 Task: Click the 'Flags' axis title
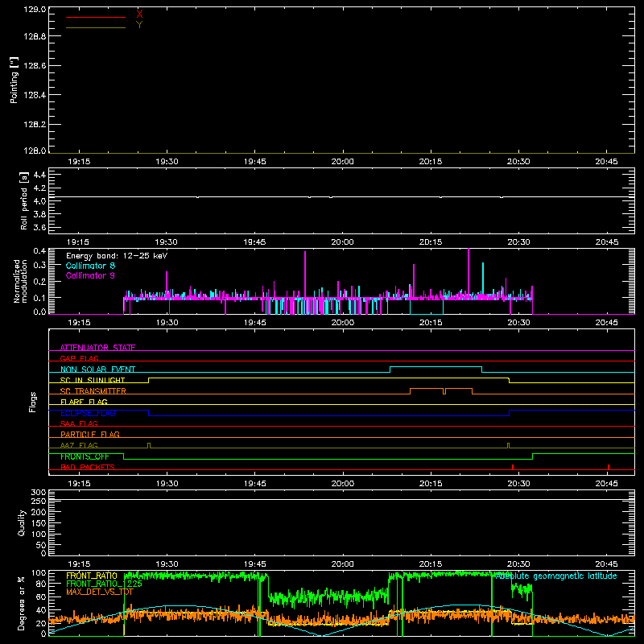coord(32,402)
